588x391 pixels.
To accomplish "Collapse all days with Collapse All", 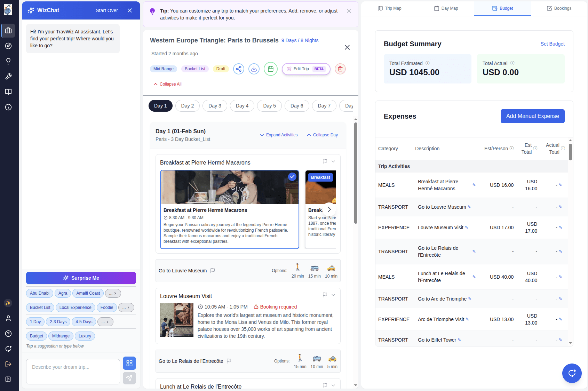I will [168, 84].
